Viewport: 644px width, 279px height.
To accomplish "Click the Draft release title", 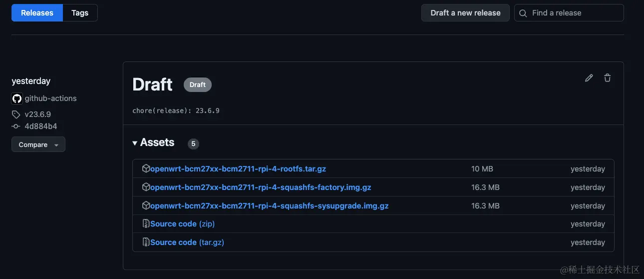I will point(153,84).
